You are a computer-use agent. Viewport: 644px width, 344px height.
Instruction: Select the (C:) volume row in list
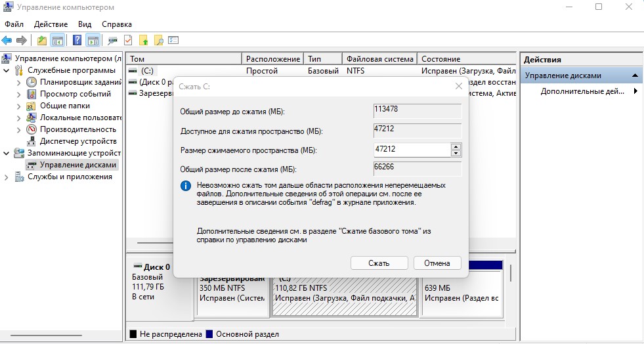tap(320, 71)
